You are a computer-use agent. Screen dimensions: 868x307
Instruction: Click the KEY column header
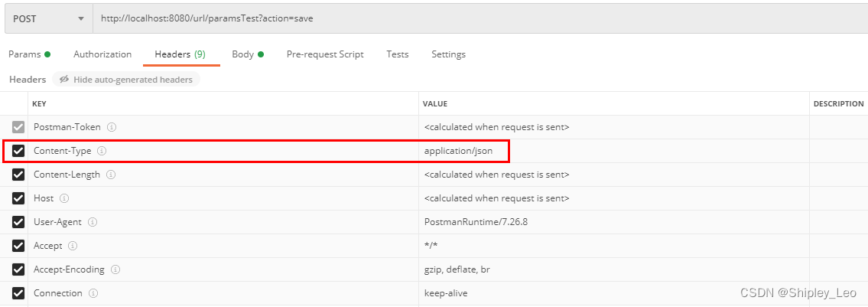coord(39,103)
